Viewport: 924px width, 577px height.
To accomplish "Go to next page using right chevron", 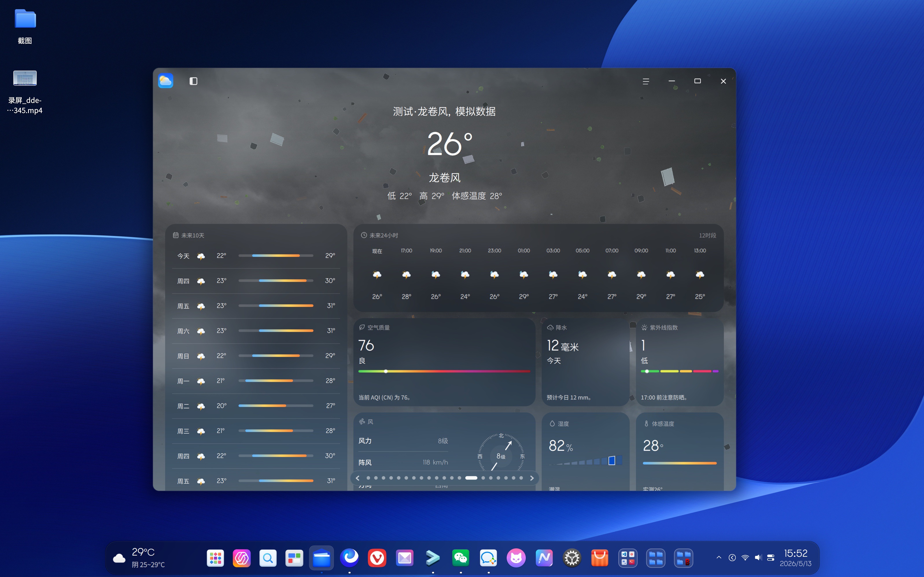I will click(532, 478).
